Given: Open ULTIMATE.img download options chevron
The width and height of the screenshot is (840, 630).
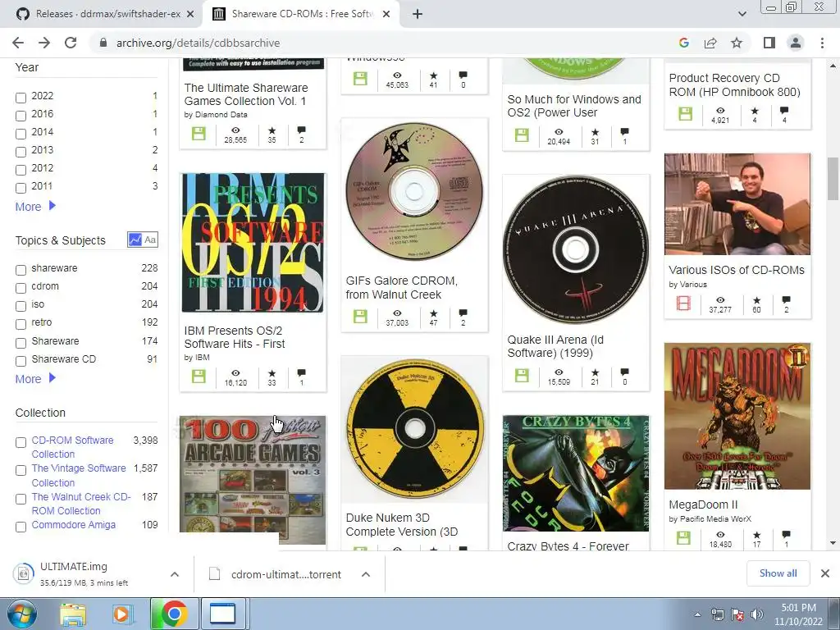Looking at the screenshot, I should coord(175,574).
